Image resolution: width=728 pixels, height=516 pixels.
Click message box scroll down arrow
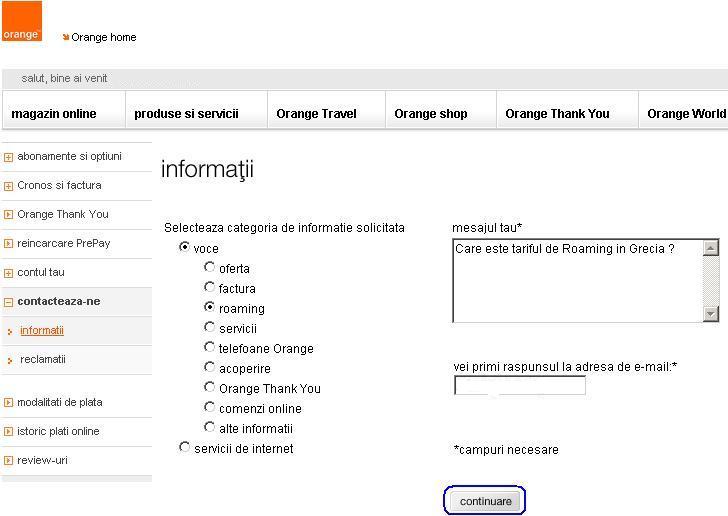[x=711, y=314]
